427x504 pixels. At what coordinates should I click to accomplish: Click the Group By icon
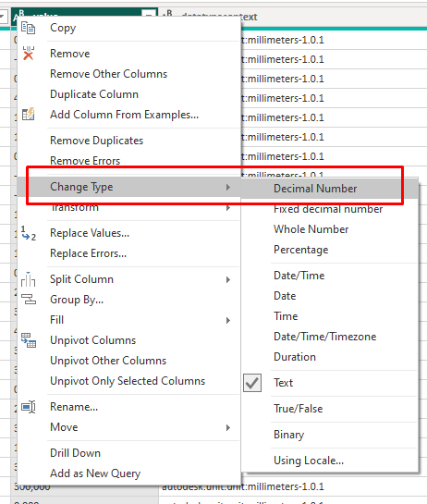29,300
